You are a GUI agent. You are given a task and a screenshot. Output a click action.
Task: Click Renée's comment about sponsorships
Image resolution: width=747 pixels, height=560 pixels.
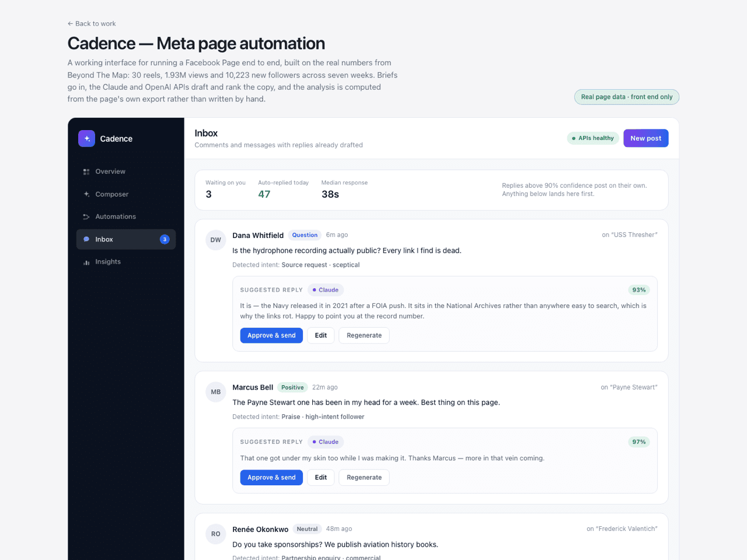click(335, 545)
